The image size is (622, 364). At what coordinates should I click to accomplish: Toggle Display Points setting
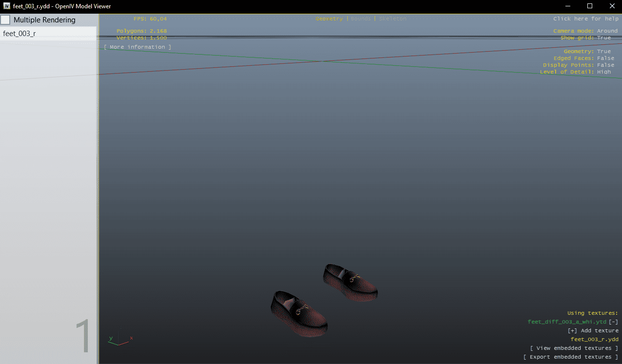click(x=605, y=65)
